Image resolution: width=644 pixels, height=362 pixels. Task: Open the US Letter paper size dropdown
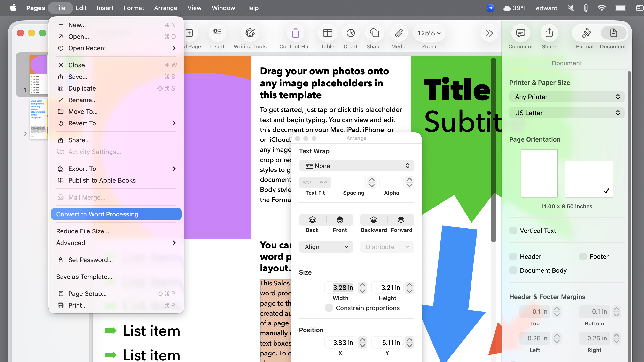(x=566, y=113)
